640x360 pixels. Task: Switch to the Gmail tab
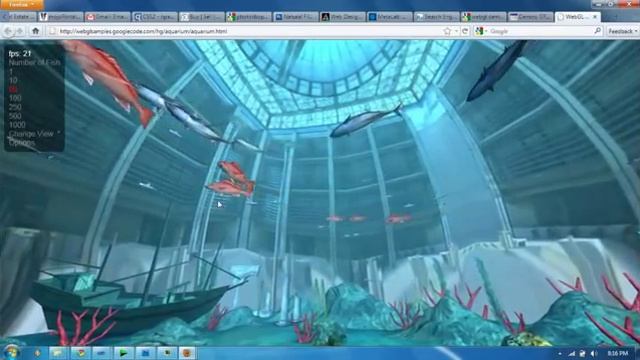click(x=107, y=17)
